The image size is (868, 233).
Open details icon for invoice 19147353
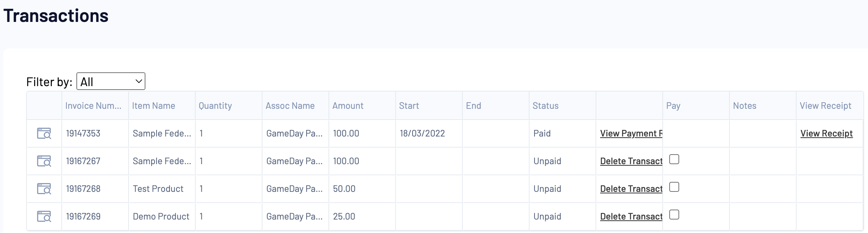44,133
